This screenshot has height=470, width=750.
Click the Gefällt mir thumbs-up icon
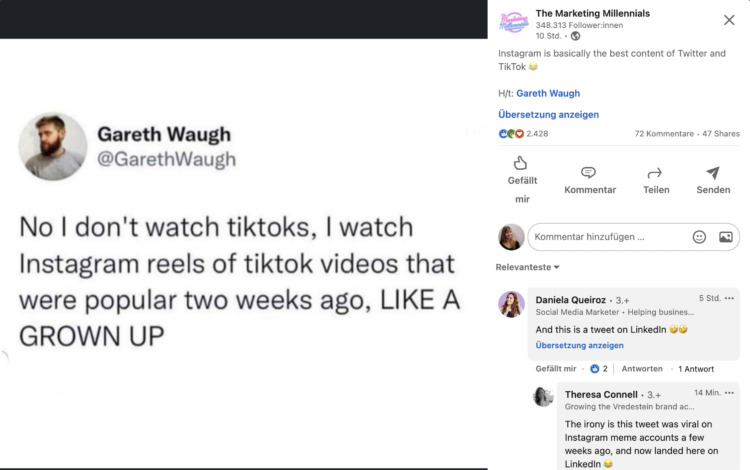point(520,163)
